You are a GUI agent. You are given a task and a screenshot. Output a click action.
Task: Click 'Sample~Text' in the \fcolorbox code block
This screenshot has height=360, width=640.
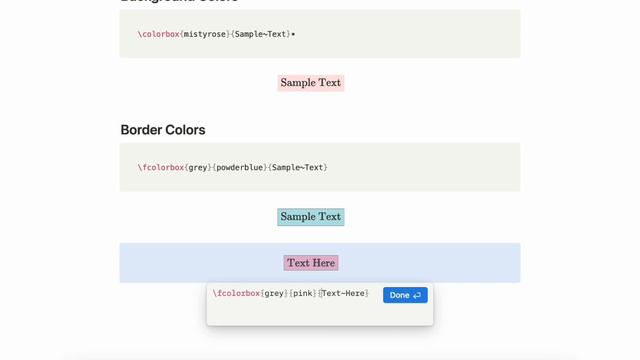pos(298,167)
